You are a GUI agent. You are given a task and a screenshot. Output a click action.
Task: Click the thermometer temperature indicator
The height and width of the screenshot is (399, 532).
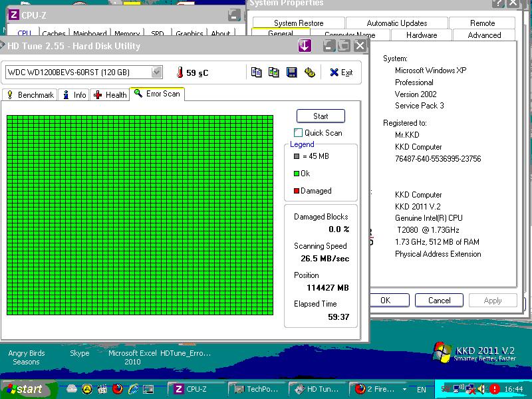pyautogui.click(x=180, y=72)
